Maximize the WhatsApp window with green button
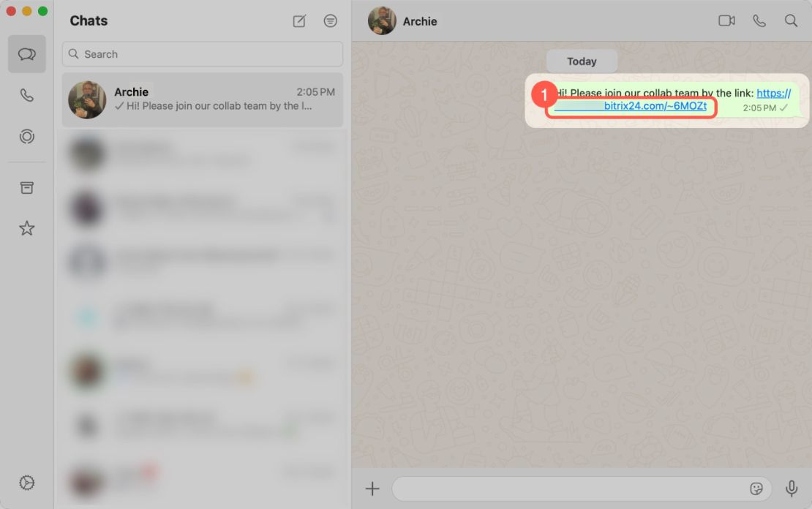The height and width of the screenshot is (509, 812). (x=43, y=11)
